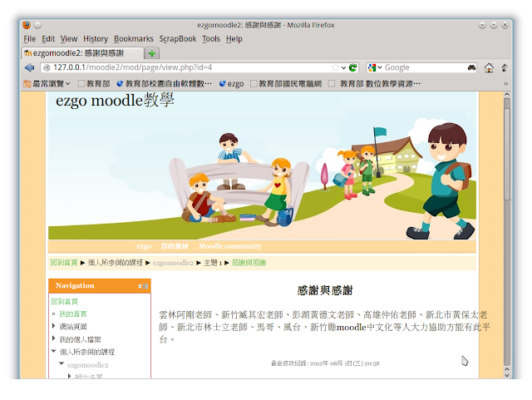Click 感謝與感謝 in the breadcrumb
This screenshot has width=532, height=400.
point(249,263)
